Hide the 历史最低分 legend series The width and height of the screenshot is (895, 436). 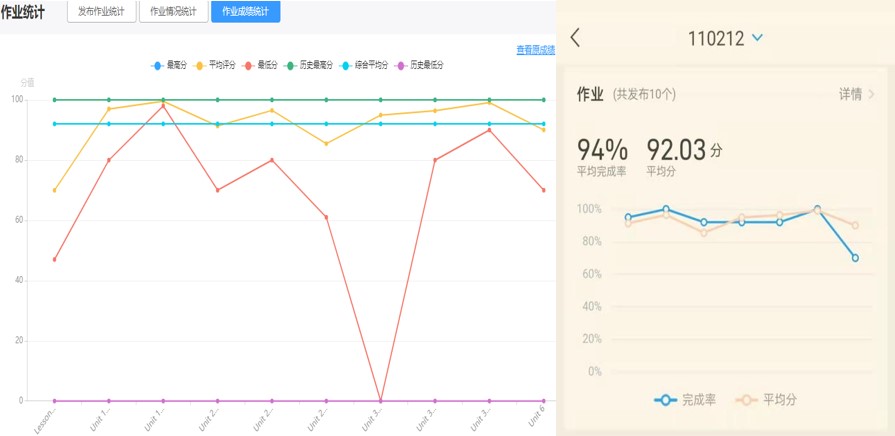pos(420,65)
